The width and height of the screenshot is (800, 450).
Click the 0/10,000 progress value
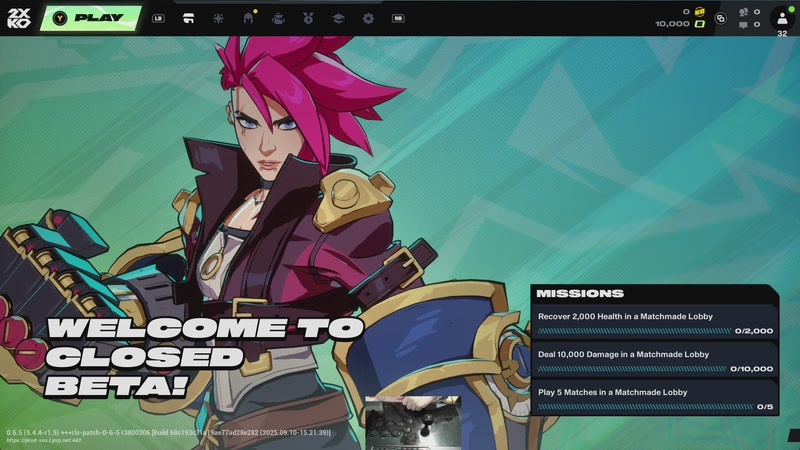click(x=752, y=369)
